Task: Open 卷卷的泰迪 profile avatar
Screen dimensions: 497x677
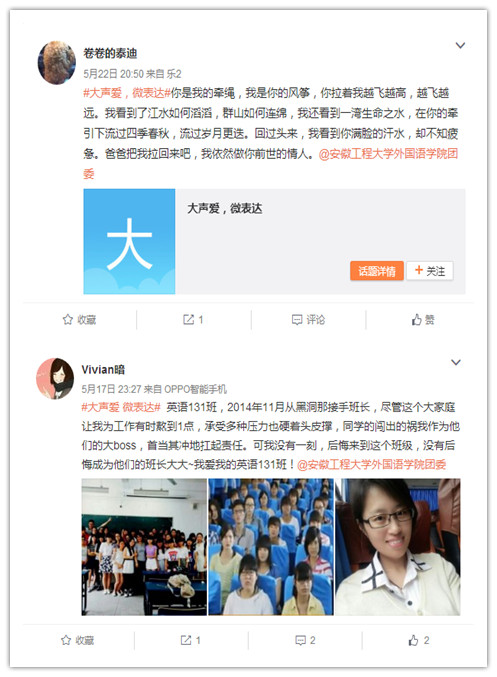Action: tap(57, 62)
